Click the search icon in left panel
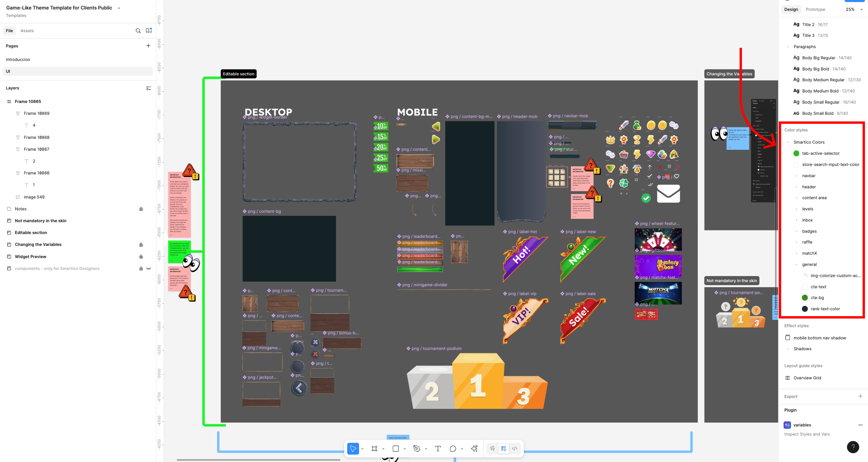Screen dimensions: 868x462 [138, 31]
